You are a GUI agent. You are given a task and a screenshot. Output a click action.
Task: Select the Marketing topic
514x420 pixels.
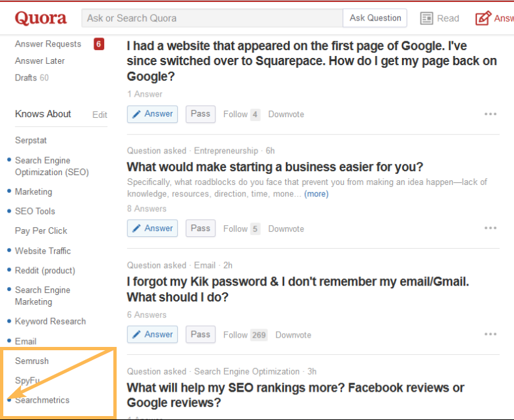click(x=34, y=192)
